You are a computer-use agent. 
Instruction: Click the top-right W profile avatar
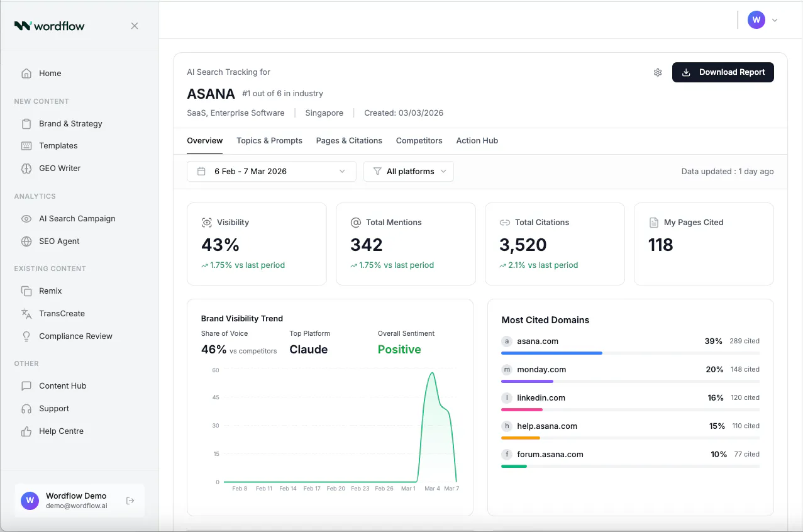[x=756, y=19]
